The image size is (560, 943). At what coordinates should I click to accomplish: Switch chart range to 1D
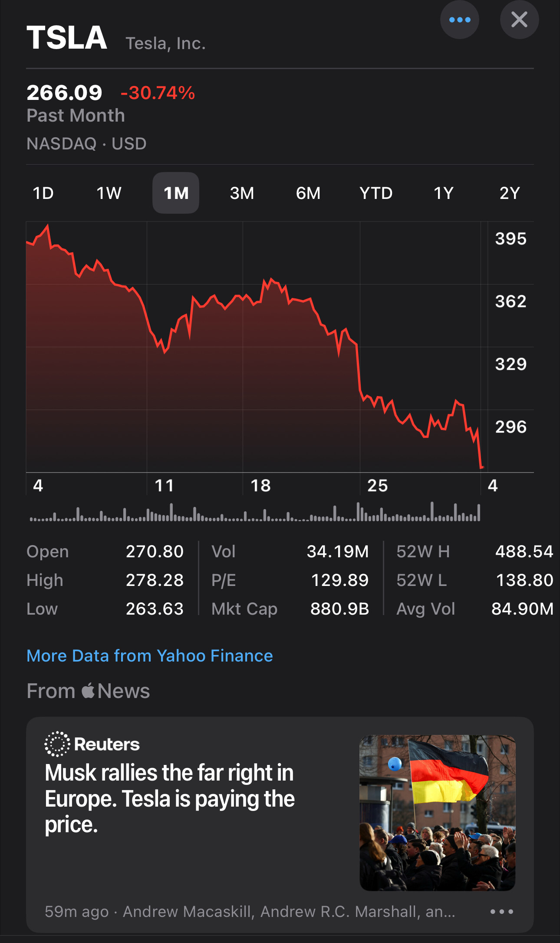coord(43,193)
